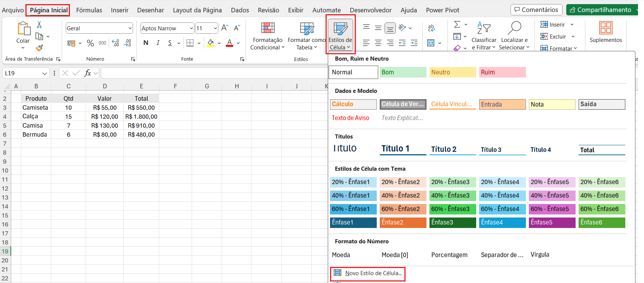
Task: Click the Comentários button
Action: [x=536, y=10]
